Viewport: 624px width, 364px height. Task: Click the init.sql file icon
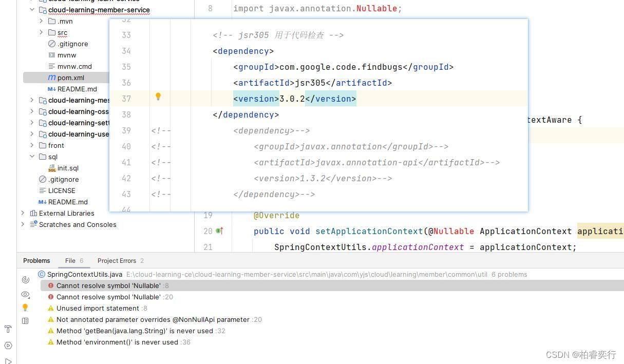point(52,168)
